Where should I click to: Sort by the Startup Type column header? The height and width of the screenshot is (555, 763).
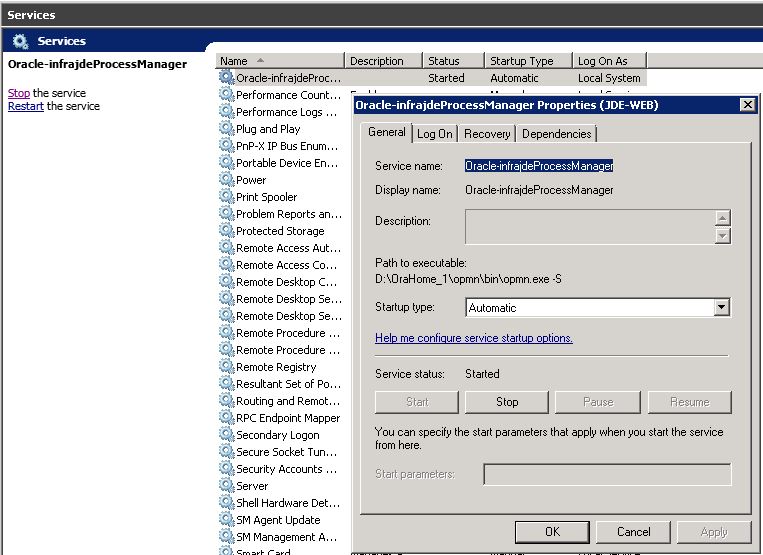(528, 61)
